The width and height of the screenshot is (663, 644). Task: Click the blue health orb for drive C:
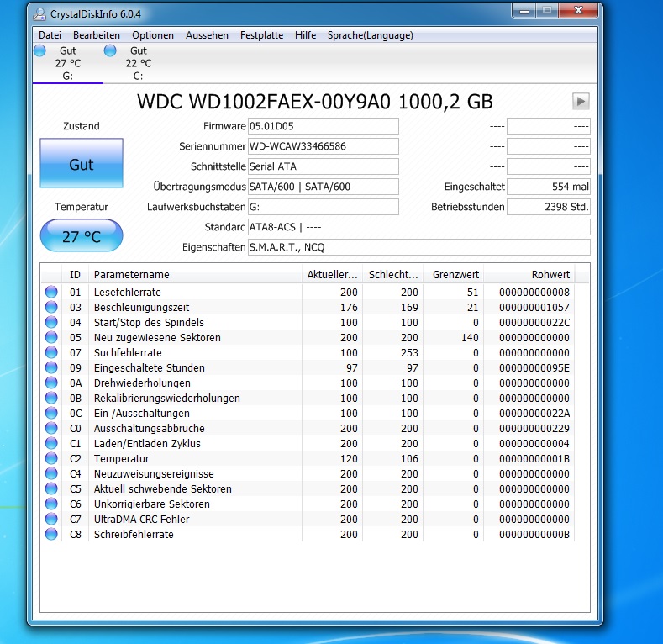coord(110,50)
